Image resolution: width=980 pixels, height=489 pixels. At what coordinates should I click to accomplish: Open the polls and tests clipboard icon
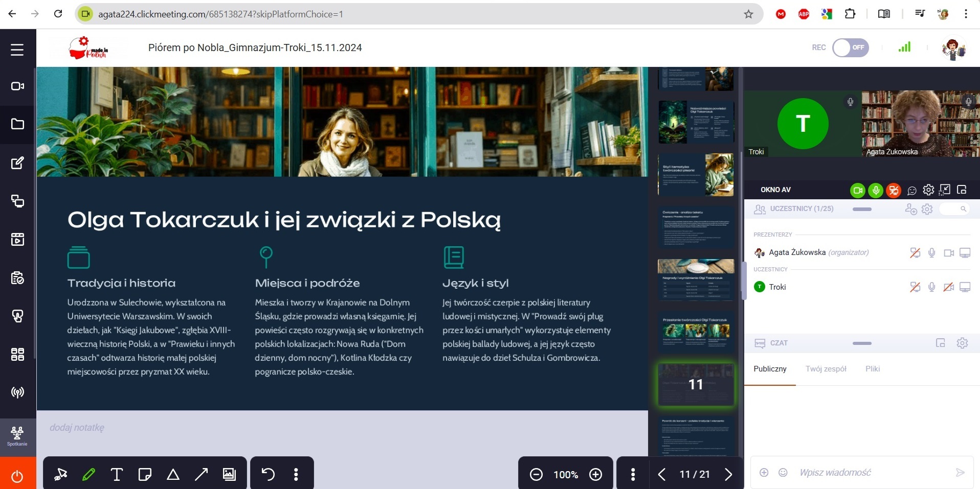pyautogui.click(x=17, y=277)
